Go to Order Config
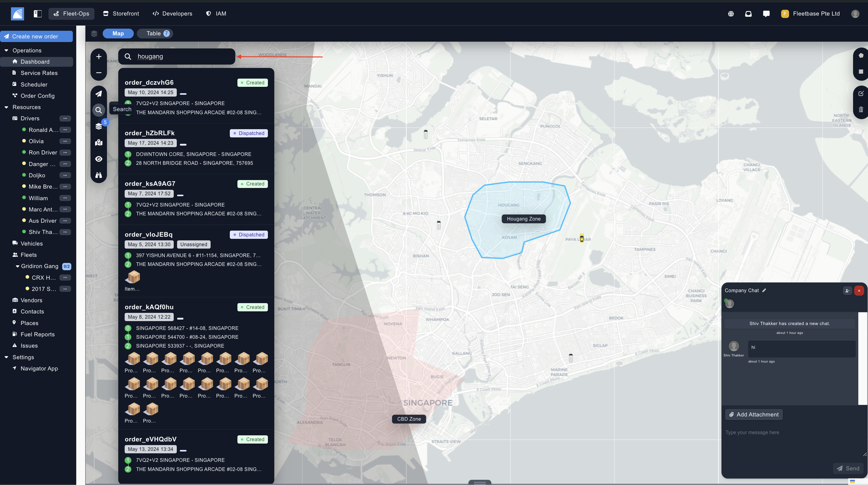868x485 pixels. [x=37, y=96]
